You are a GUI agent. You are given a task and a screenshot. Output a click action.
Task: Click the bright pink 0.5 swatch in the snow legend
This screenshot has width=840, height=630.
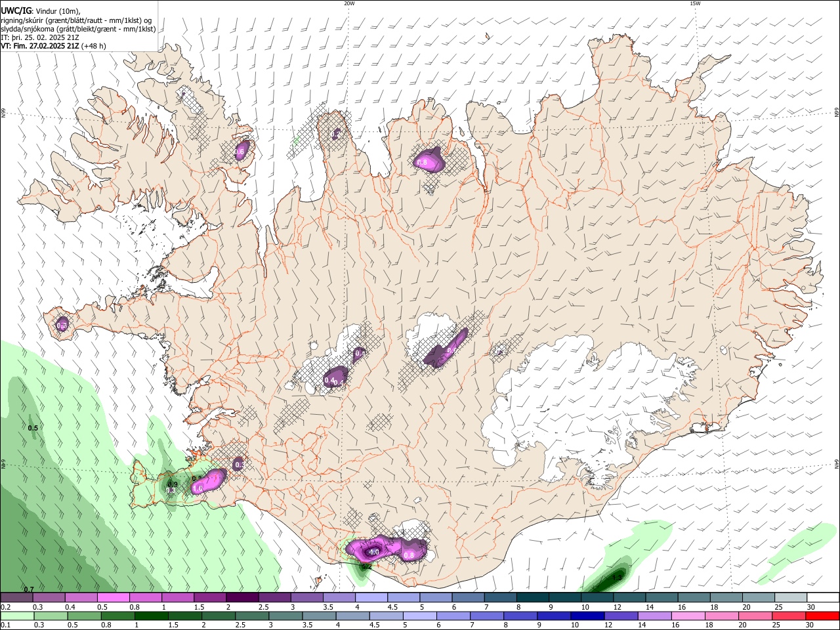pyautogui.click(x=113, y=597)
